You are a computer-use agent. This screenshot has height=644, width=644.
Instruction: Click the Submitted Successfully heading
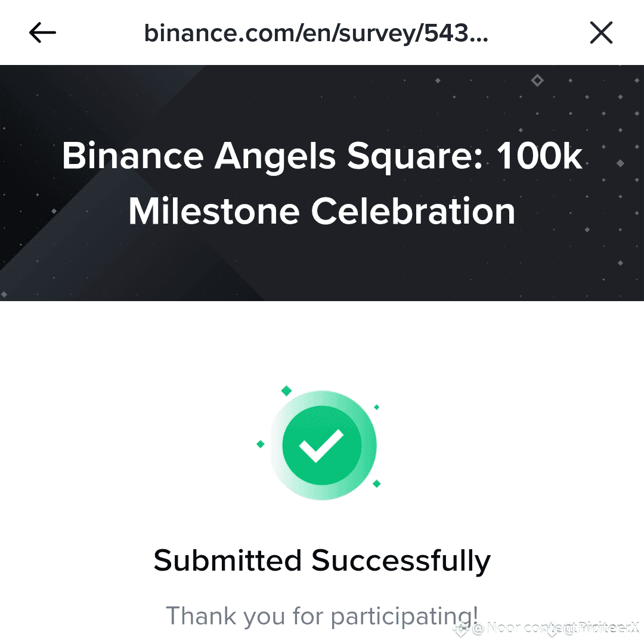pyautogui.click(x=322, y=561)
